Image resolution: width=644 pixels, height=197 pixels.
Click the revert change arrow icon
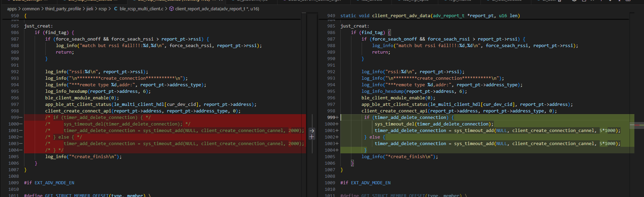point(312,131)
